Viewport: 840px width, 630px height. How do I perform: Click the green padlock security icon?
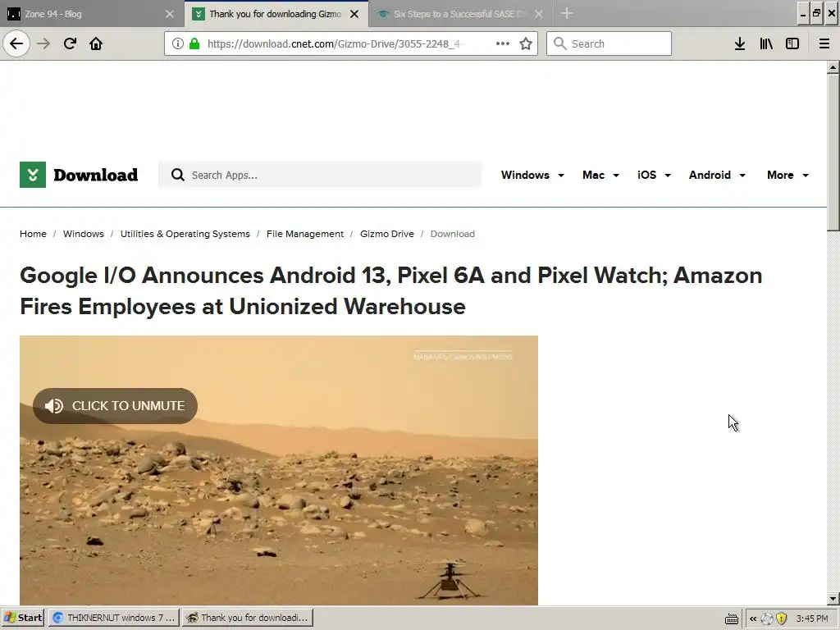[x=194, y=44]
